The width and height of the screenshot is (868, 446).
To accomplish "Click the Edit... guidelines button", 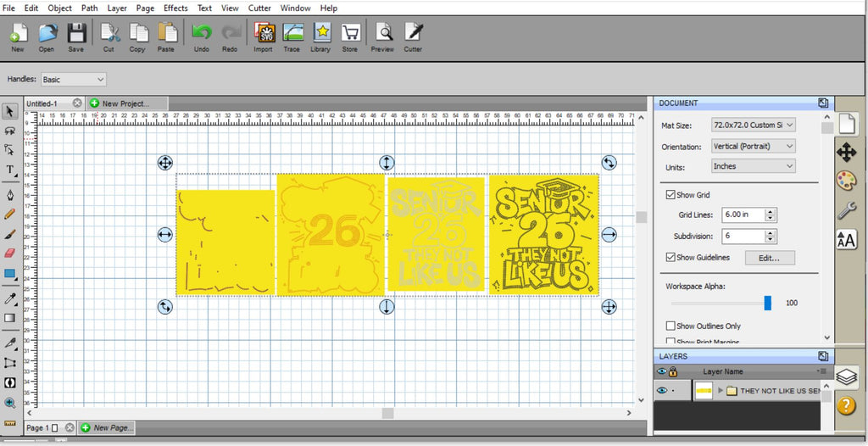I will [x=770, y=258].
